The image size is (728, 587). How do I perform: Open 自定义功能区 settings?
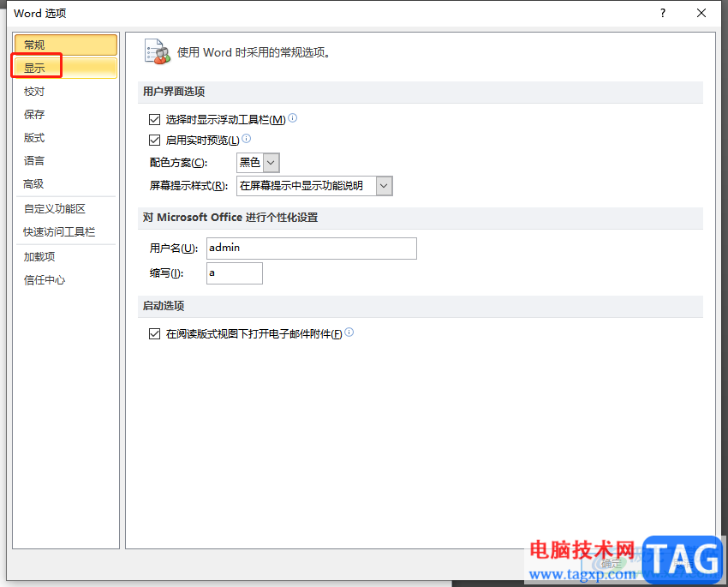(x=55, y=208)
